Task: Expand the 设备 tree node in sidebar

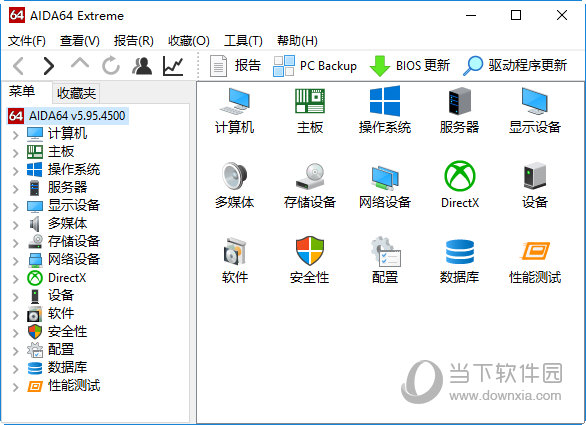Action: pyautogui.click(x=16, y=296)
